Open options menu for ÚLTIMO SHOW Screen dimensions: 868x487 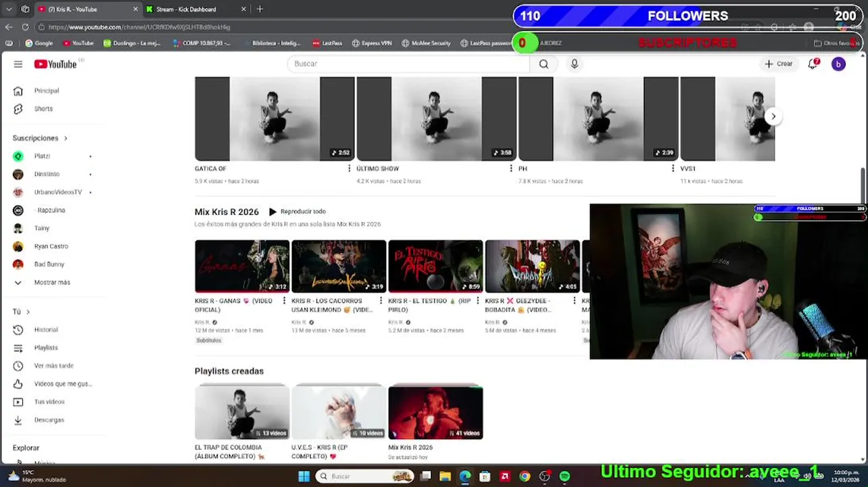tap(510, 168)
